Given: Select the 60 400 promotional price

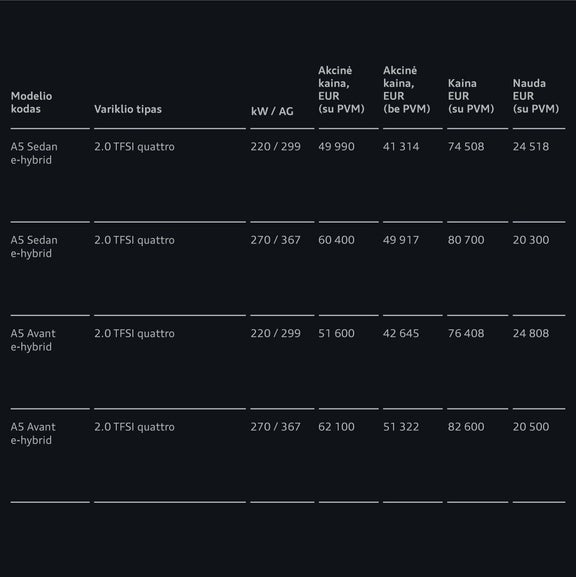Looking at the screenshot, I should 336,240.
